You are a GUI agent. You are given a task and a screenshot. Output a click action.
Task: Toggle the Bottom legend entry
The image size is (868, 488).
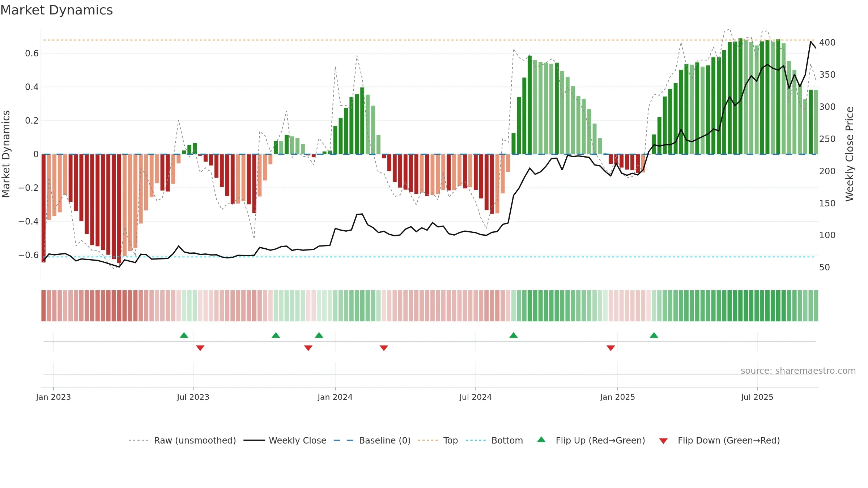(494, 440)
